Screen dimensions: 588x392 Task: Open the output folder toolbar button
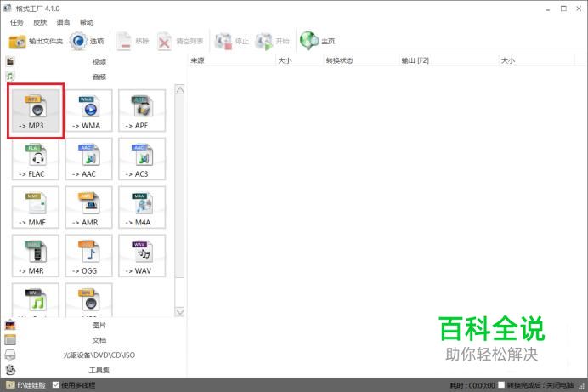[36, 42]
